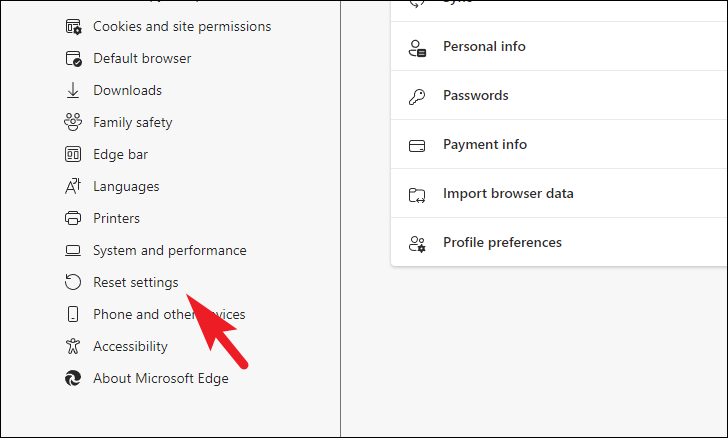The image size is (728, 438).
Task: Click the Printers icon
Action: 73,218
